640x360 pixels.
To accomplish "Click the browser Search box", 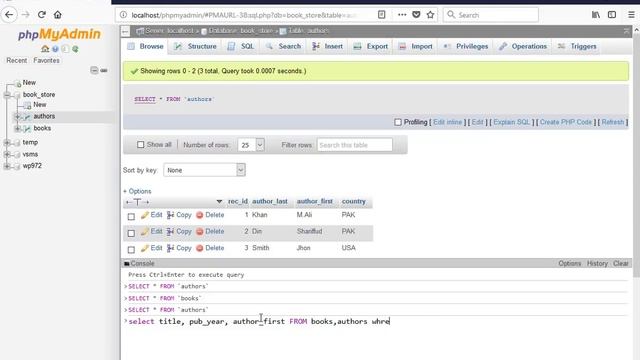I will click(x=491, y=15).
